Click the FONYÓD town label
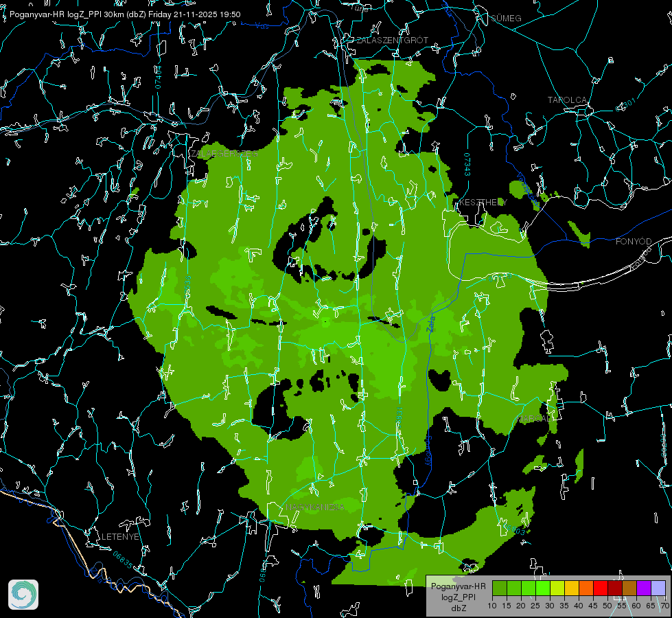 [x=634, y=242]
